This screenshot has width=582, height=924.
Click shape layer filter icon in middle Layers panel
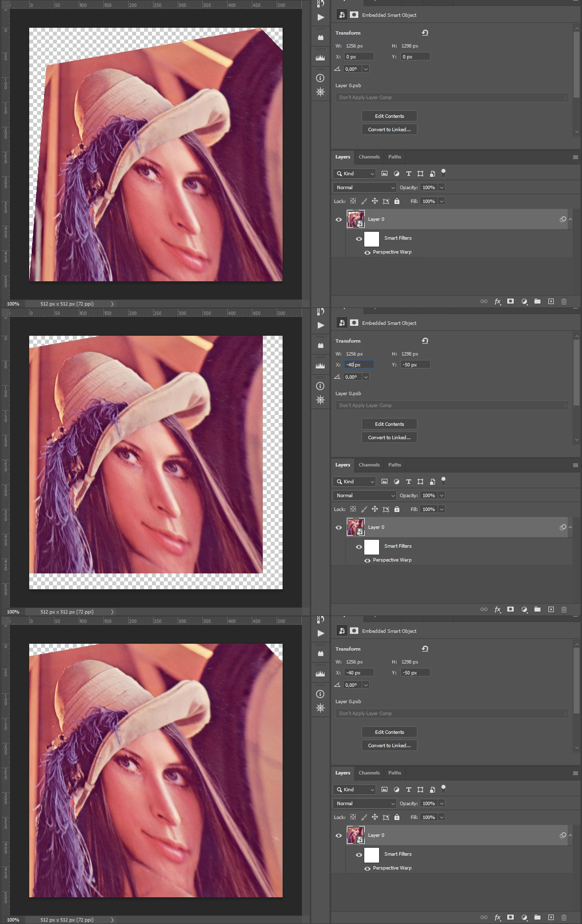(x=420, y=482)
